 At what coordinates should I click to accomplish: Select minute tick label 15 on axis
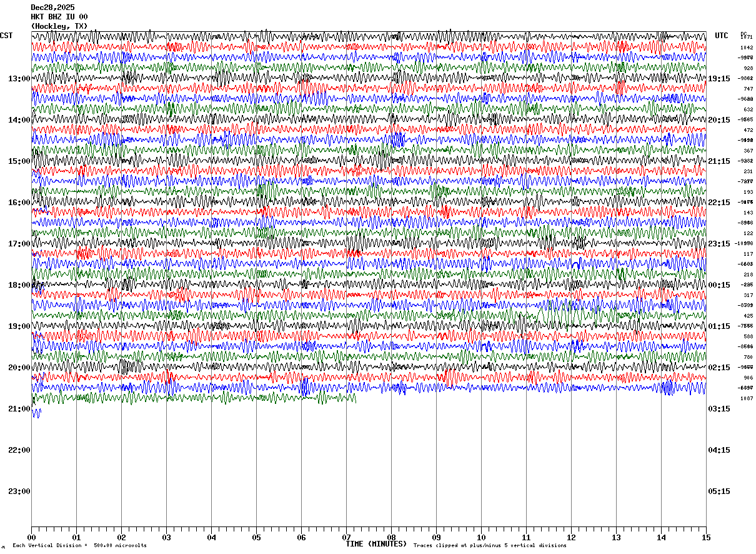(x=706, y=537)
